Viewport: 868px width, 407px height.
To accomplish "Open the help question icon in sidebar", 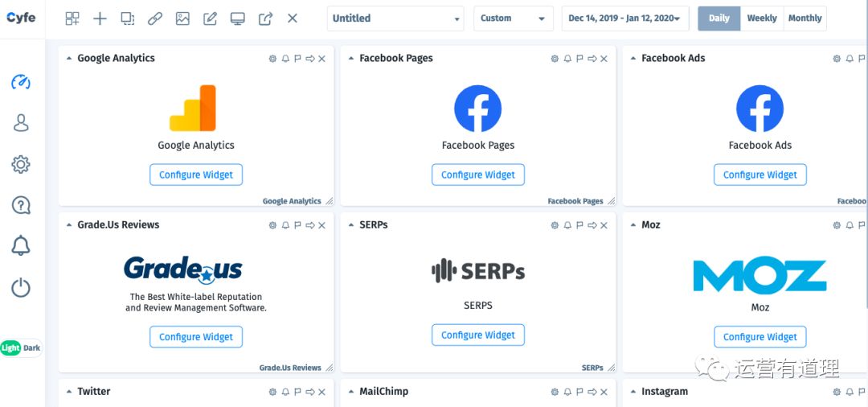I will 21,205.
